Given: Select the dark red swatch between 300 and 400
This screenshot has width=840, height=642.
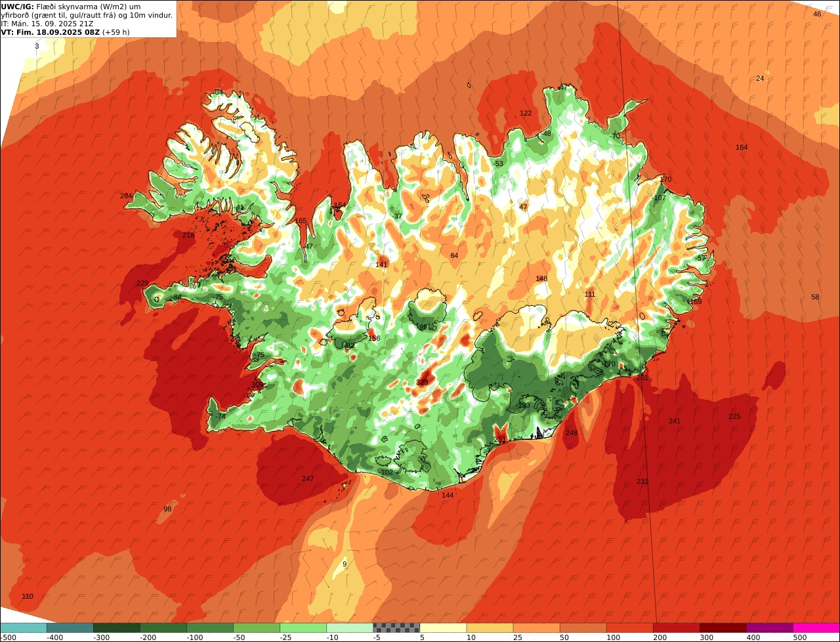Looking at the screenshot, I should (723, 628).
